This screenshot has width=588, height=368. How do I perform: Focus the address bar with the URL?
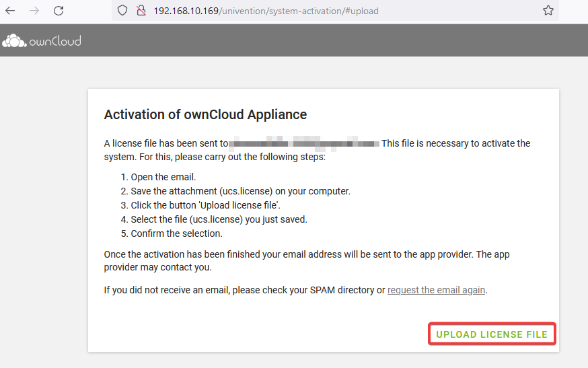point(303,11)
